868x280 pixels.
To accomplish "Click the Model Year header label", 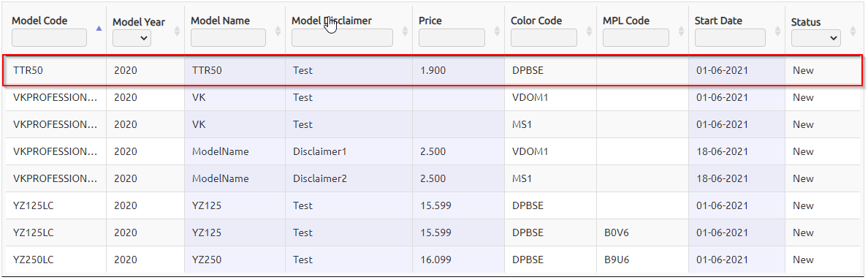I will (139, 22).
